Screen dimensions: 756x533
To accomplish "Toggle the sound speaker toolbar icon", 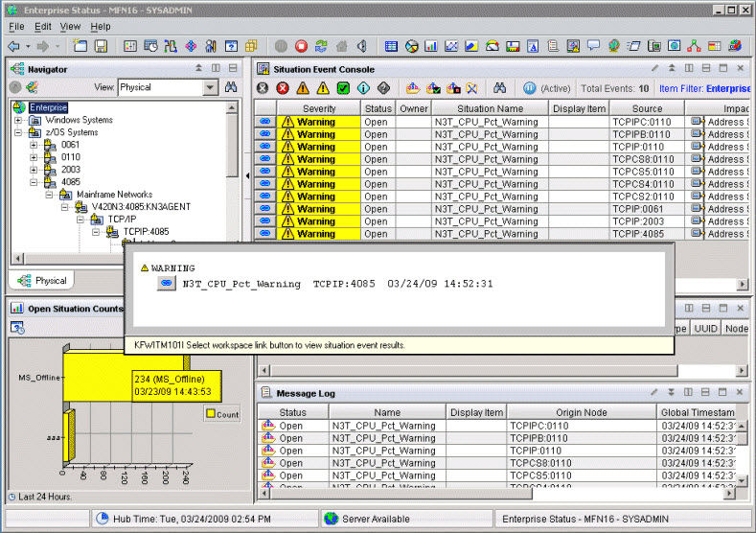I will (361, 46).
